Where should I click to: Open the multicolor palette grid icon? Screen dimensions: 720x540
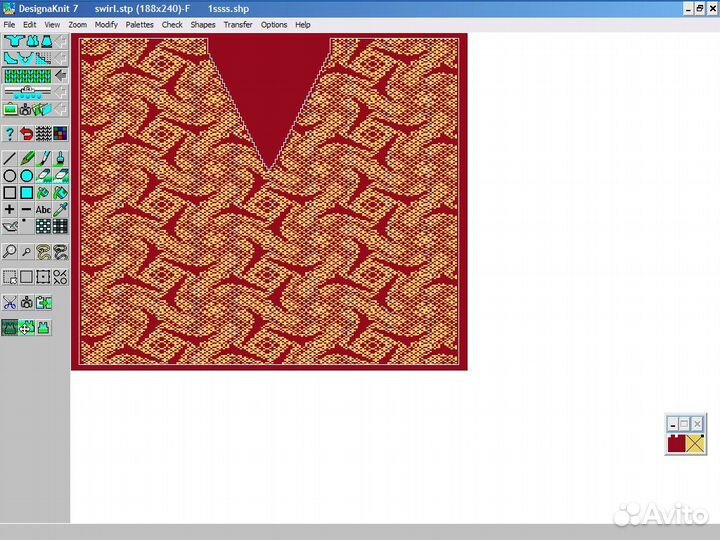(x=60, y=134)
